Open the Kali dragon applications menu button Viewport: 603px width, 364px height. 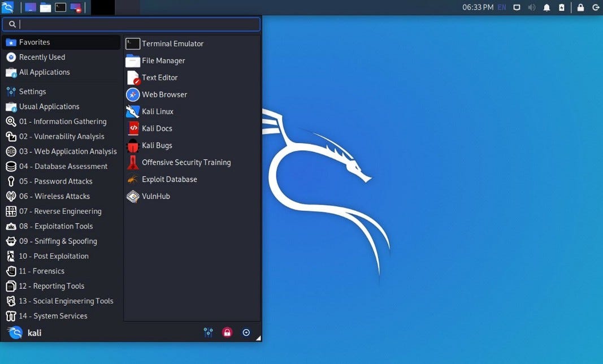[7, 7]
